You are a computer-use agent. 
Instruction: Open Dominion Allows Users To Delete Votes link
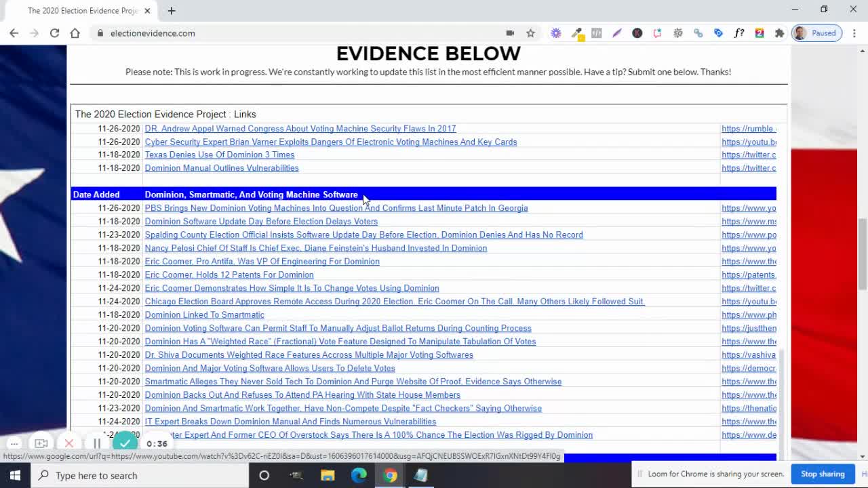270,368
